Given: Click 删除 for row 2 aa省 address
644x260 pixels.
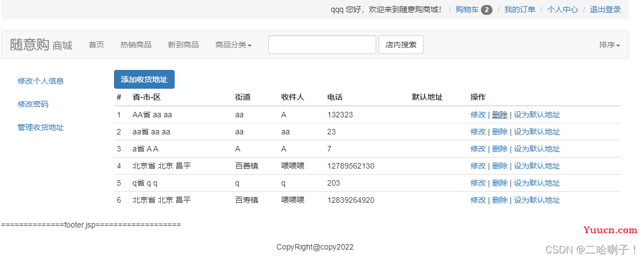Looking at the screenshot, I should click(500, 132).
